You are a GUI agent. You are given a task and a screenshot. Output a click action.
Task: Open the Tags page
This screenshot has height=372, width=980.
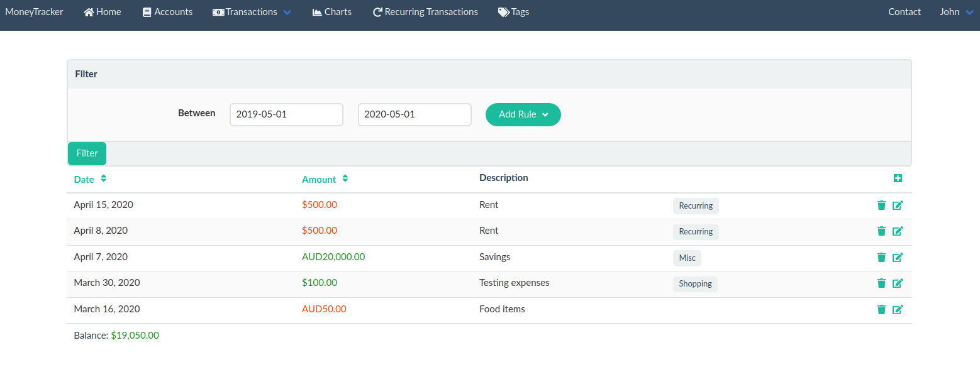click(x=514, y=12)
